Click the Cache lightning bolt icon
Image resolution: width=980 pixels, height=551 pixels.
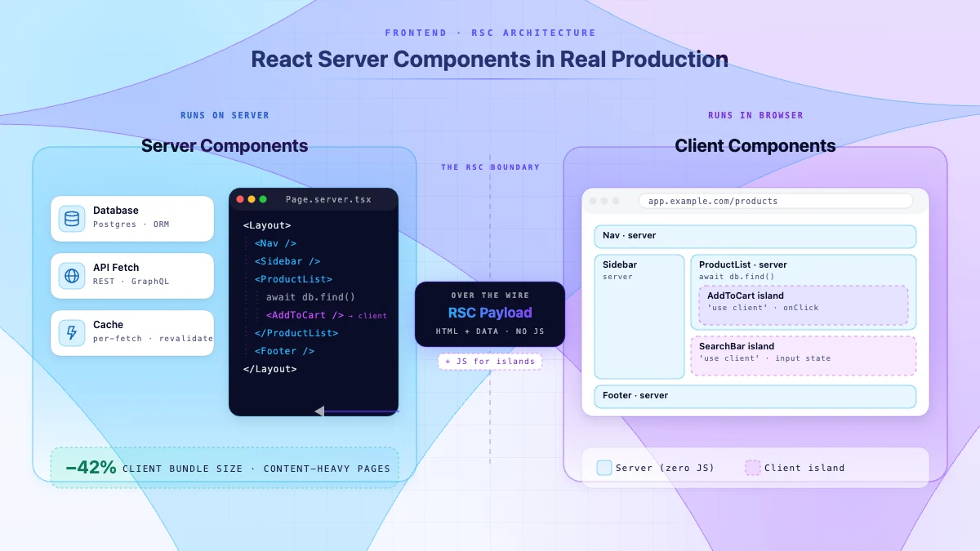coord(72,333)
